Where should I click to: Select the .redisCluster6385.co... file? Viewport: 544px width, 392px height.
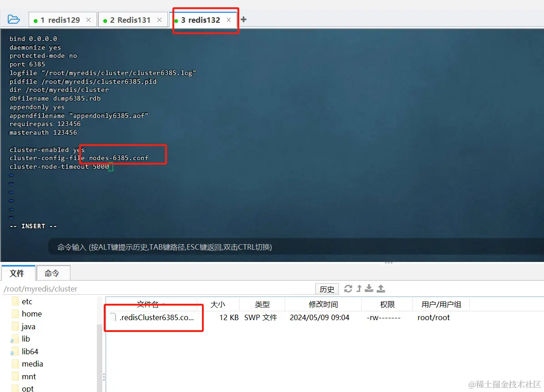[x=156, y=317]
